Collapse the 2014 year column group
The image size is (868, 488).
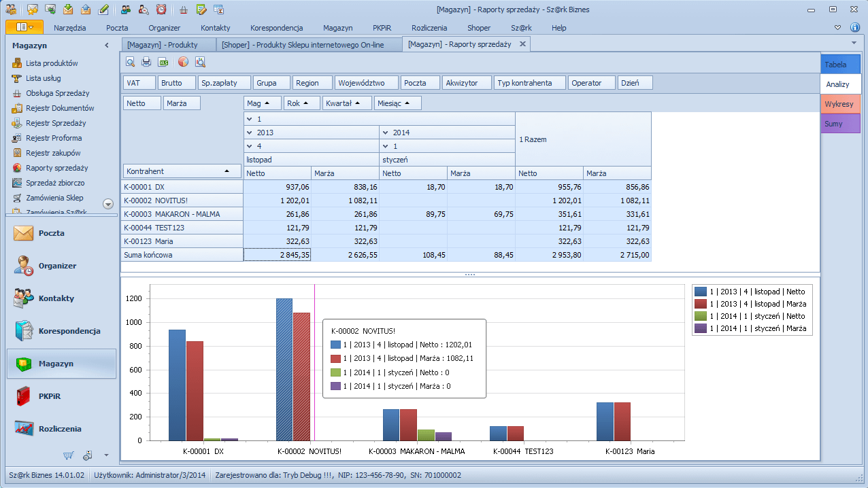[x=386, y=133]
